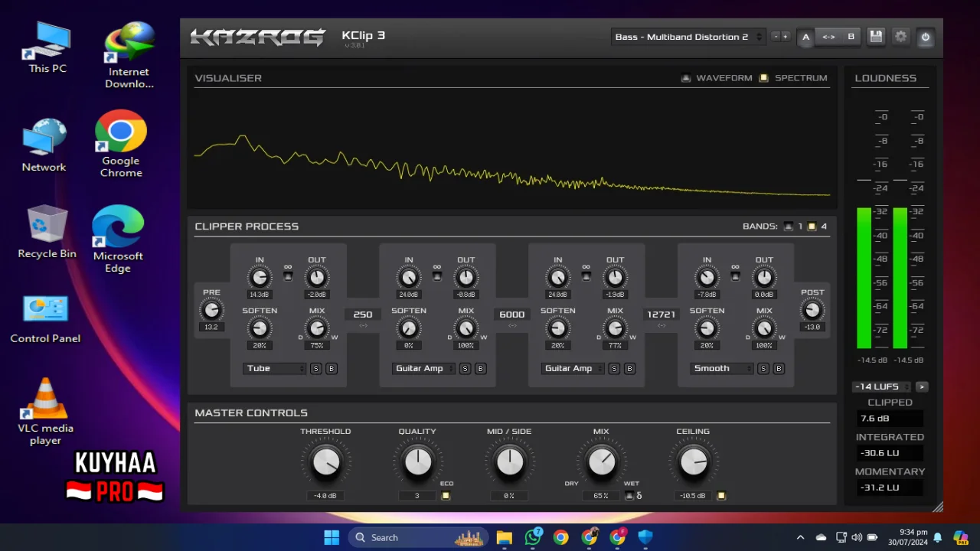
Task: Click the Threshold value field -4.0 dB
Action: [x=325, y=496]
